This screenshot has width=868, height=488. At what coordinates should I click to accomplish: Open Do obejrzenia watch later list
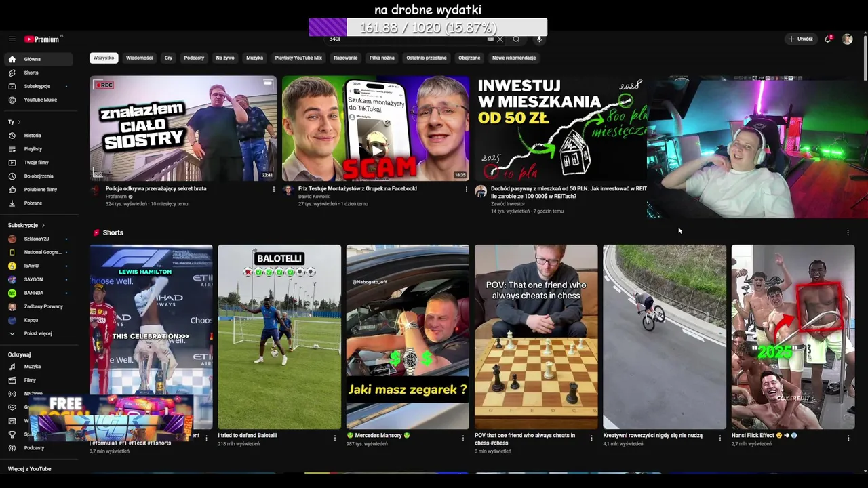point(39,176)
